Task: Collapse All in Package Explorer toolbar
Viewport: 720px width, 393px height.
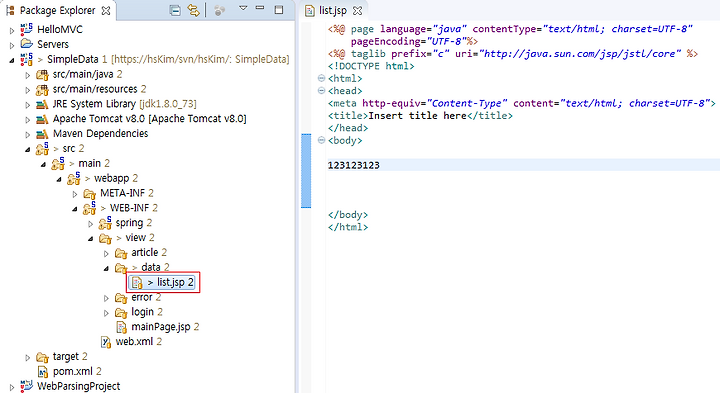Action: (175, 10)
